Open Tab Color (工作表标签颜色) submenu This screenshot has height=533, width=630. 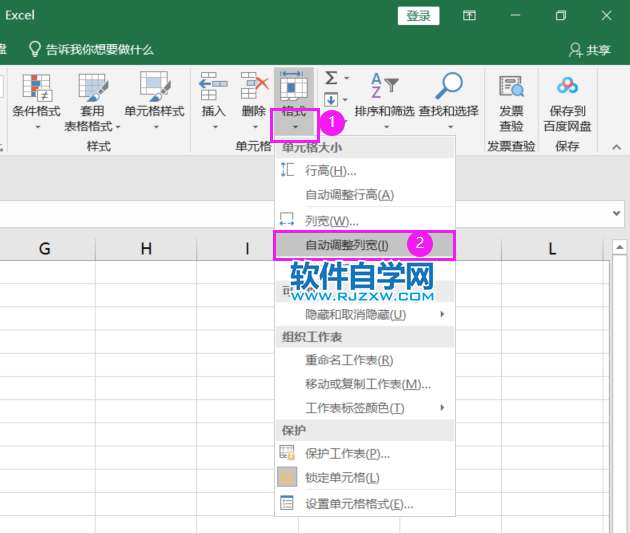(365, 408)
